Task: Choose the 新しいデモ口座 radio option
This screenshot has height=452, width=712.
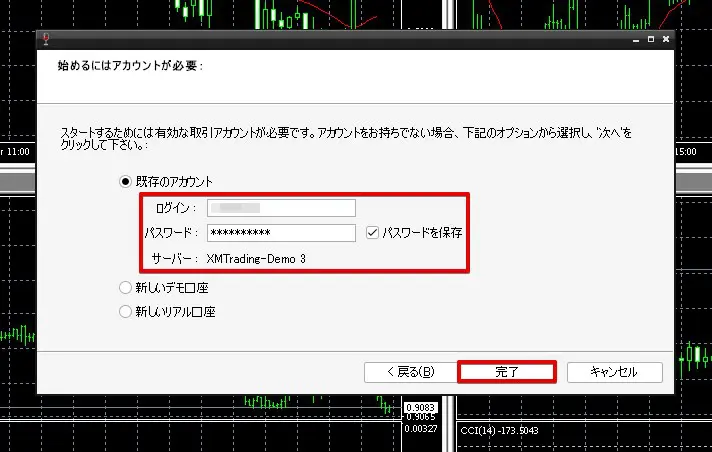Action: pyautogui.click(x=125, y=288)
